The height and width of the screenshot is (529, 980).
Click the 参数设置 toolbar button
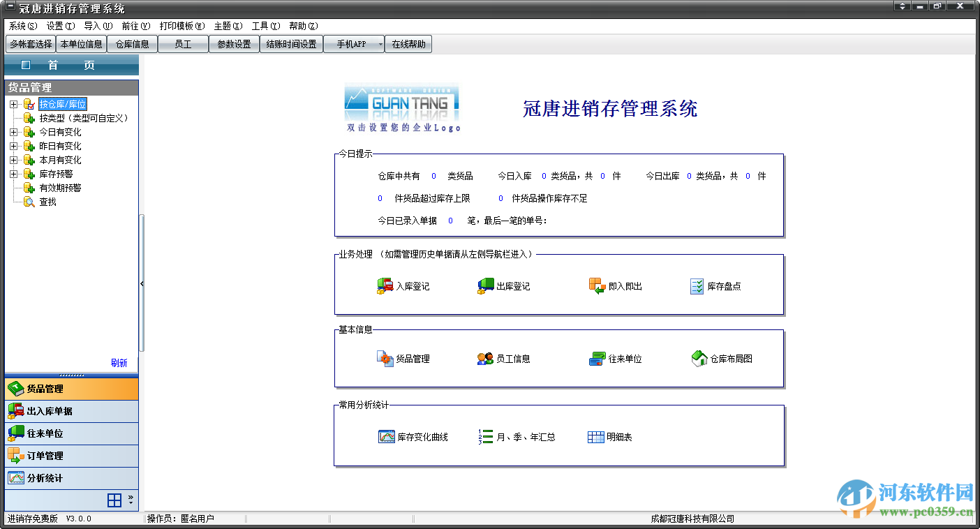[235, 44]
